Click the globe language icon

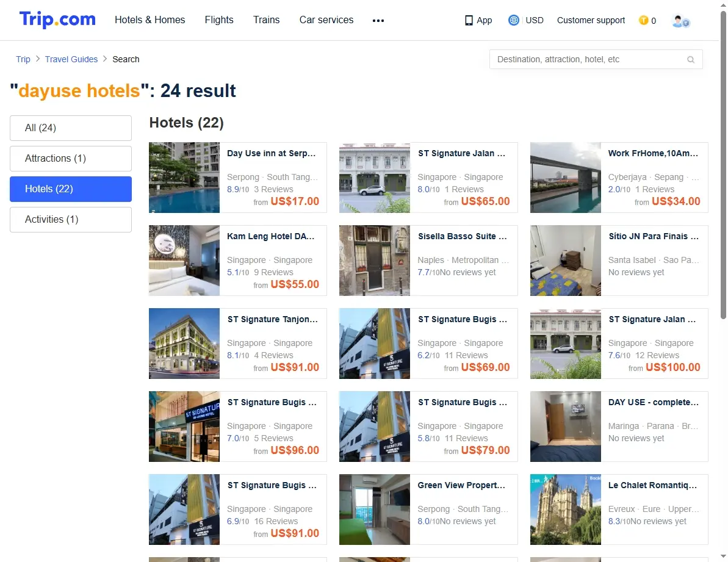[513, 20]
